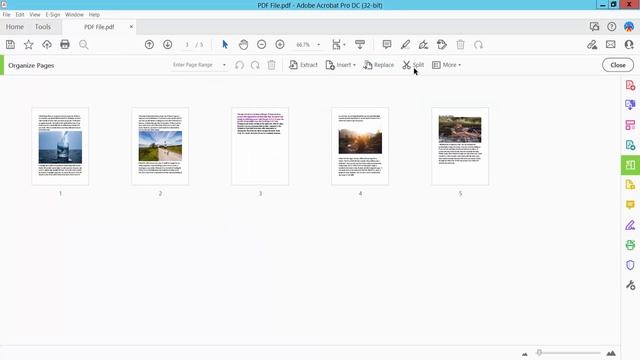Go to previous page with up arrow
The image size is (640, 360).
point(149,44)
